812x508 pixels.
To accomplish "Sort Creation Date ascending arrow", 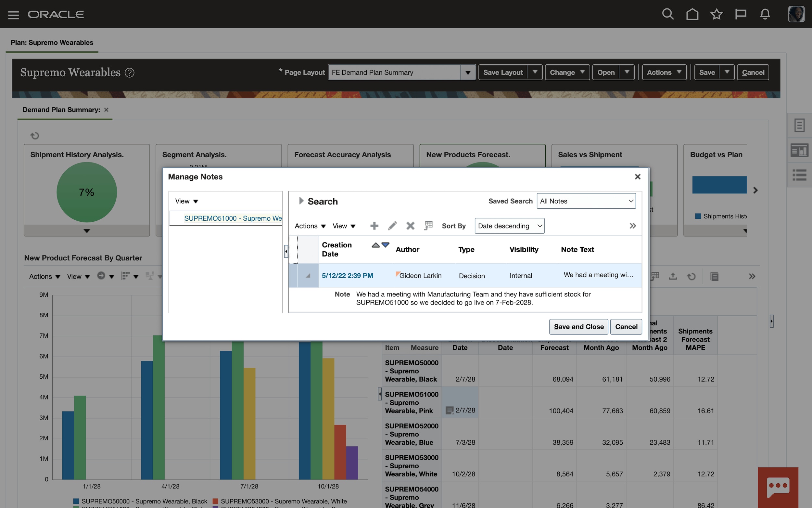I will coord(375,245).
